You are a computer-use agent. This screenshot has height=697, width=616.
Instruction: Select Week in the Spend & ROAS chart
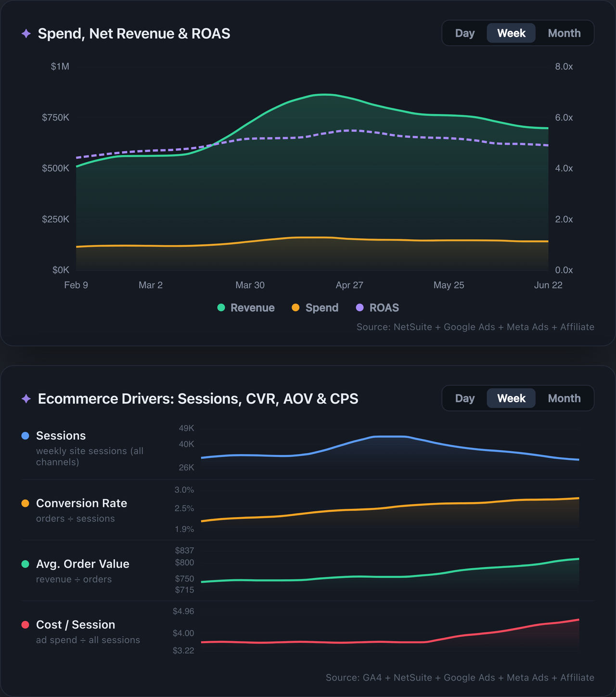[511, 33]
